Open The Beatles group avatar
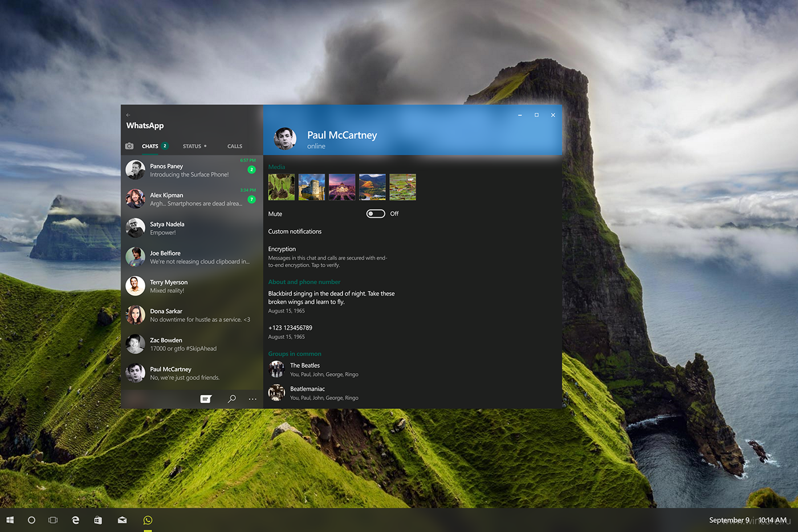Image resolution: width=798 pixels, height=532 pixels. [277, 369]
